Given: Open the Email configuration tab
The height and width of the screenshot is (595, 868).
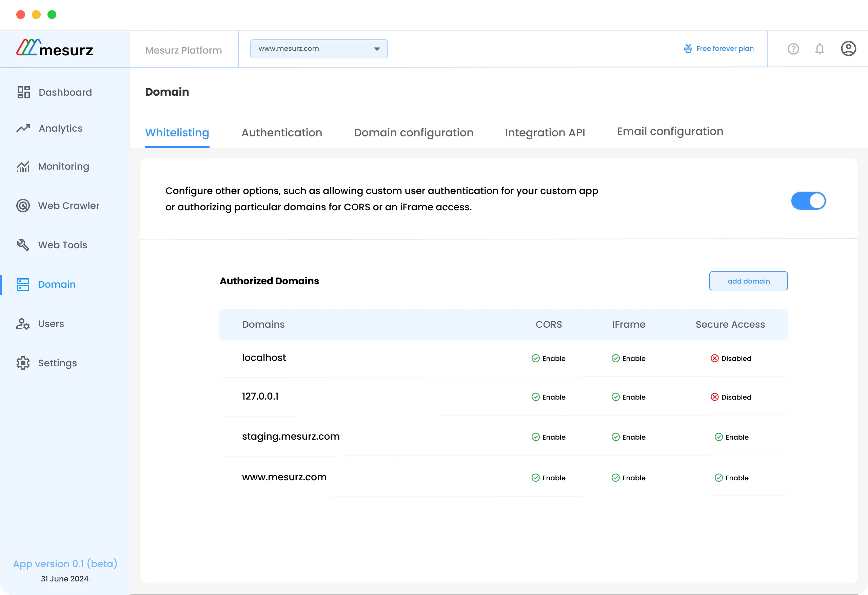Looking at the screenshot, I should pos(670,132).
